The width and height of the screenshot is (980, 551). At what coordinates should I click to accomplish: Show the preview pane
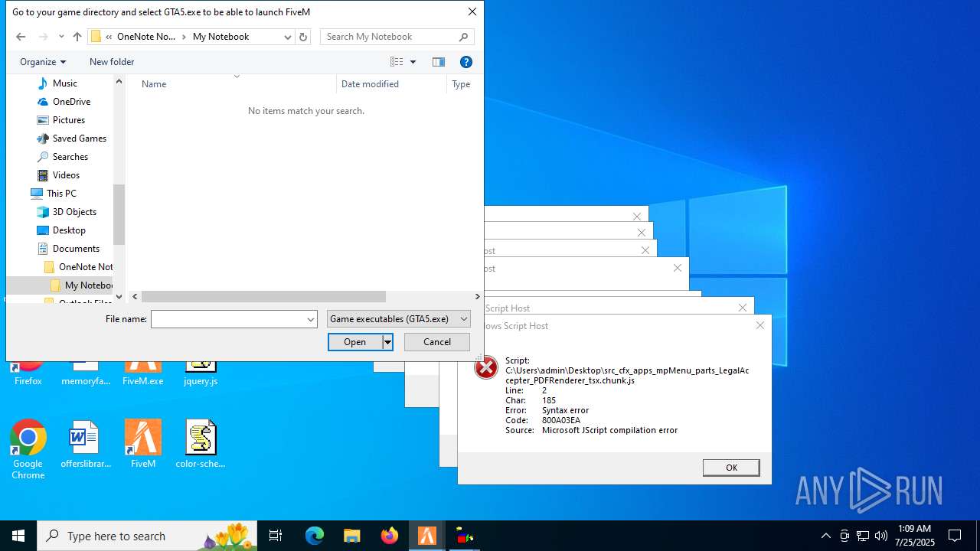pyautogui.click(x=439, y=62)
